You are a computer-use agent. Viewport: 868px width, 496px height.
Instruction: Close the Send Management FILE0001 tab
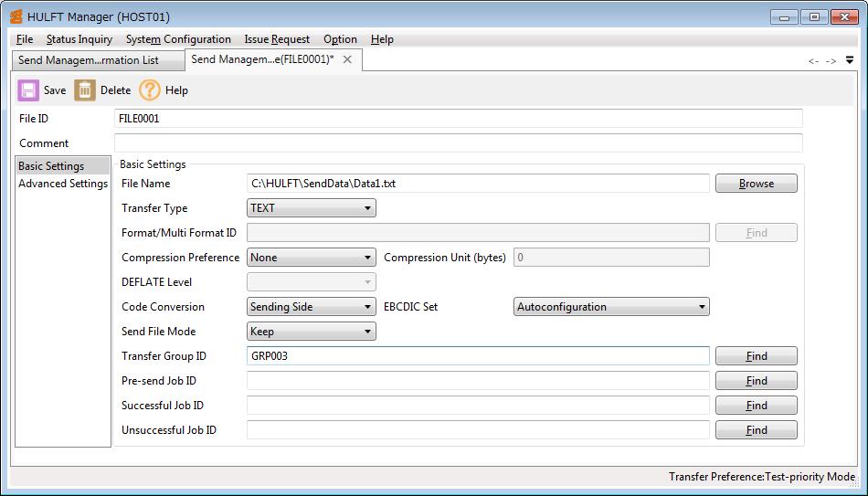coord(347,59)
